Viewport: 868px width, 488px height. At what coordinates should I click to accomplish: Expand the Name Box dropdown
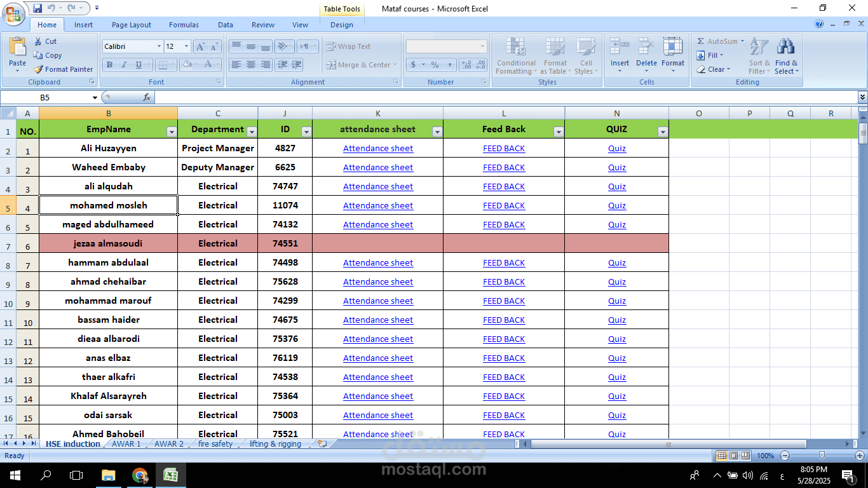coord(95,98)
